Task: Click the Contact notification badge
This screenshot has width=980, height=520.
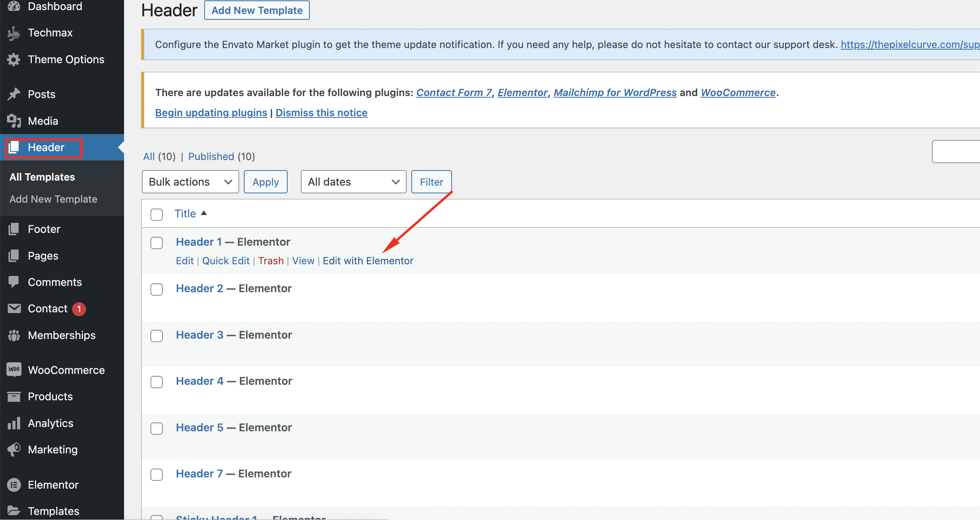Action: (x=79, y=309)
